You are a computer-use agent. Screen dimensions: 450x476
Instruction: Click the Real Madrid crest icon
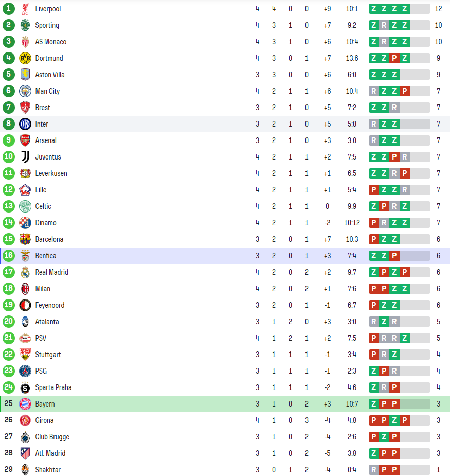click(25, 272)
